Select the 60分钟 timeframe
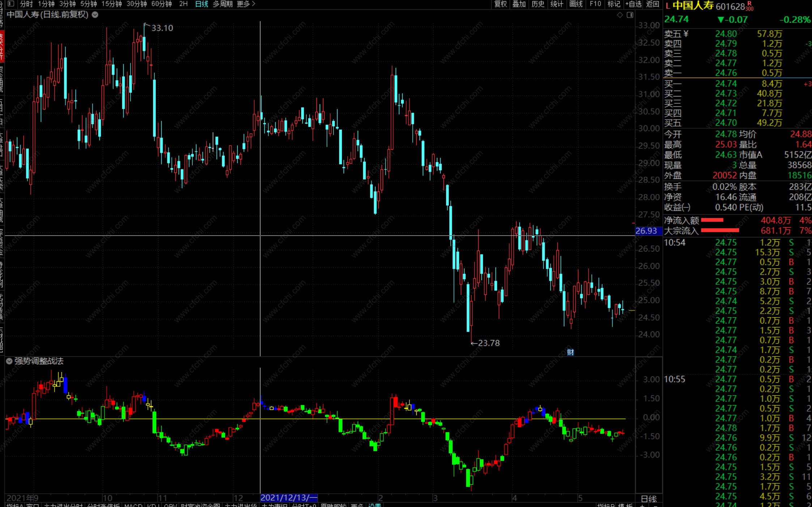The height and width of the screenshot is (507, 812). (161, 4)
